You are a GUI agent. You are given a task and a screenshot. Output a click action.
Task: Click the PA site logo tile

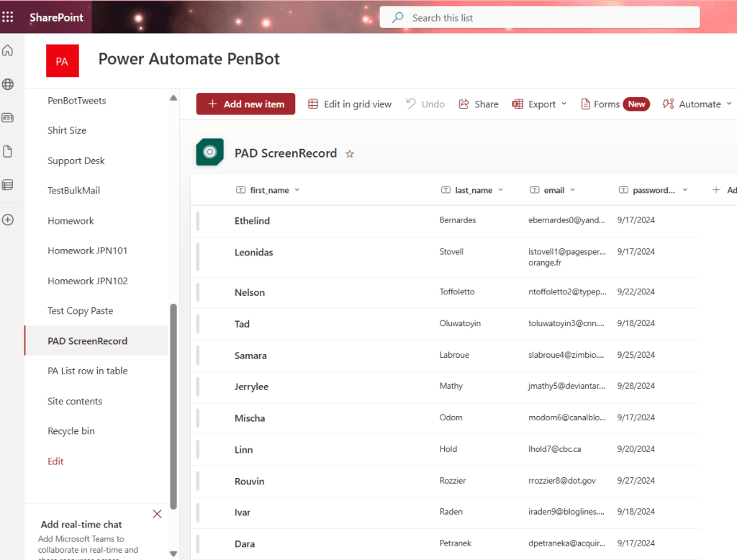tap(62, 61)
